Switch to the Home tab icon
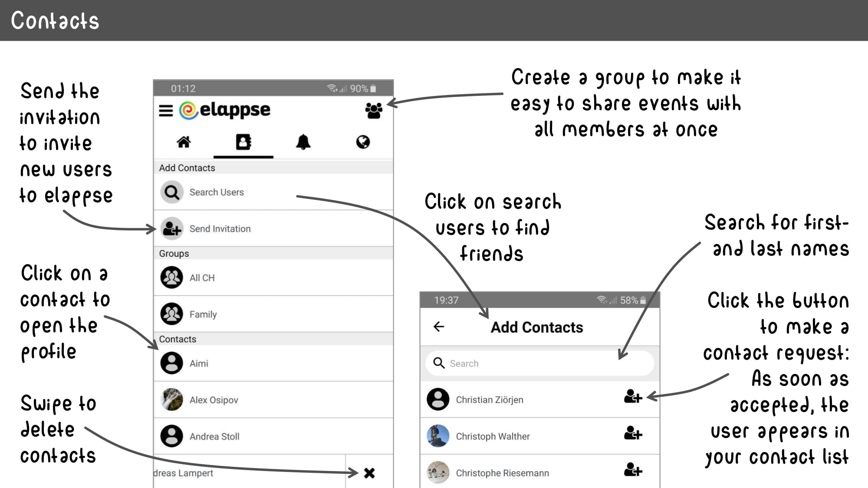The height and width of the screenshot is (488, 868). click(x=184, y=142)
